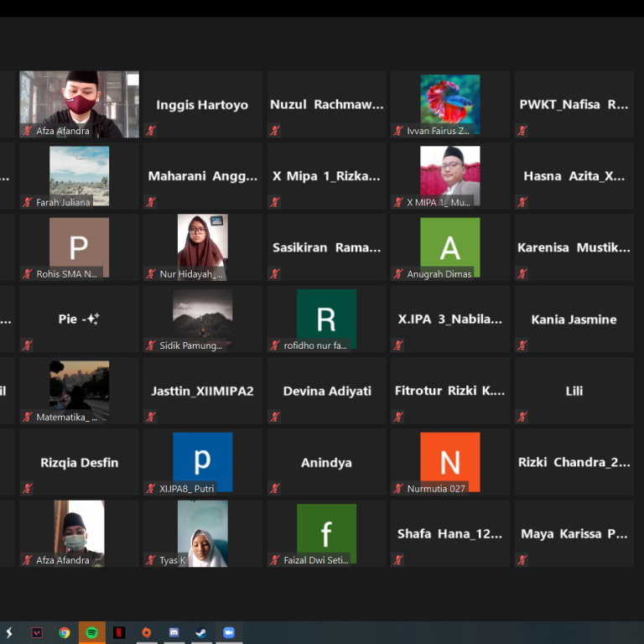Click muted mic icon on Maharani Angg tile

coord(151,202)
